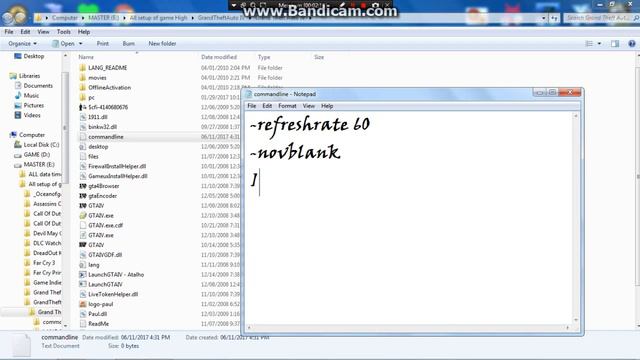Sort by Size column header
Screen dimensions: 640x360
319,57
